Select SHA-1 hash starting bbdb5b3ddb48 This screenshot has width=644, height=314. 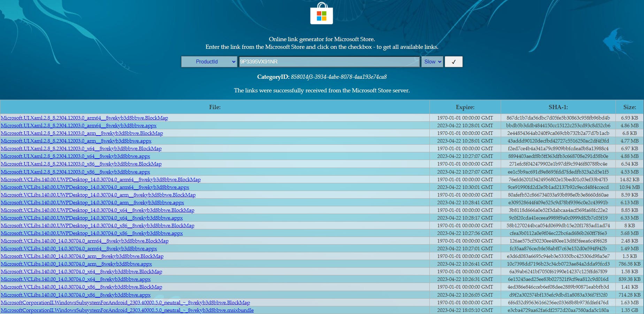point(558,125)
